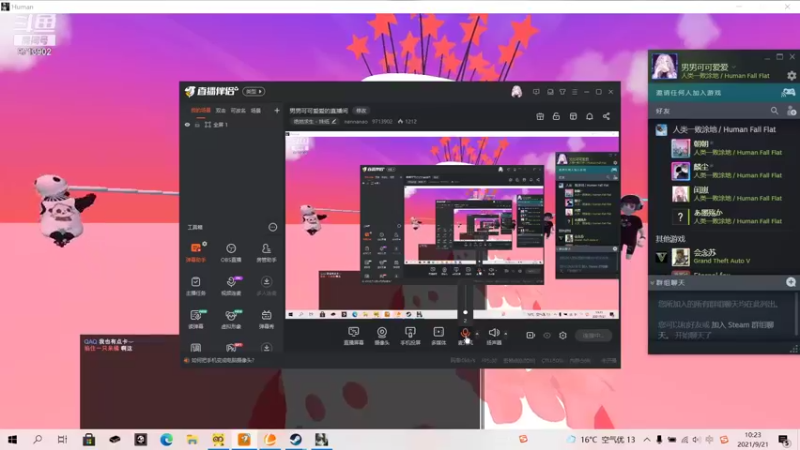The image size is (800, 450).
Task: Create group chat with plus icon
Action: click(791, 282)
